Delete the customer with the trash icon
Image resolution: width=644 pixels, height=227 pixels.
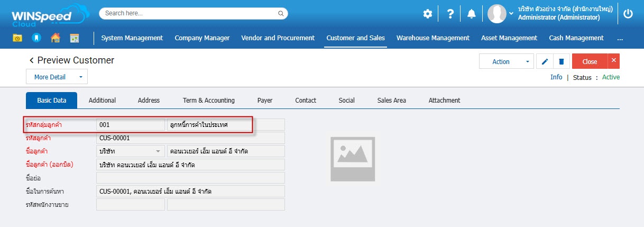pos(561,61)
